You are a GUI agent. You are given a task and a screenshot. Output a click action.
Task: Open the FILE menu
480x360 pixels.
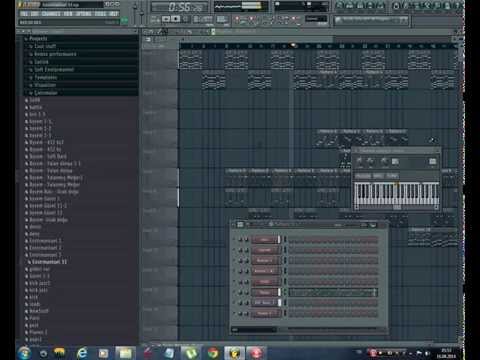[24, 14]
